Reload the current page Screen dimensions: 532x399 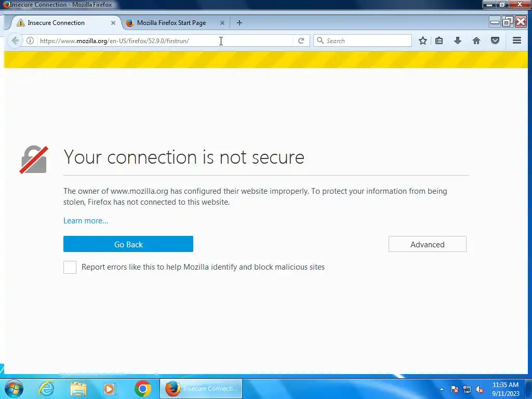(x=301, y=41)
